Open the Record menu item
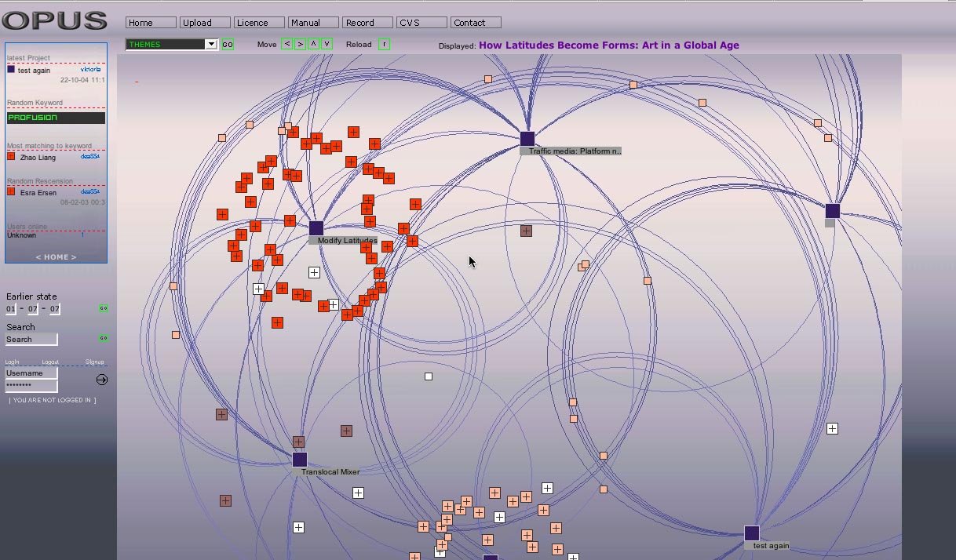956x560 pixels. tap(367, 23)
